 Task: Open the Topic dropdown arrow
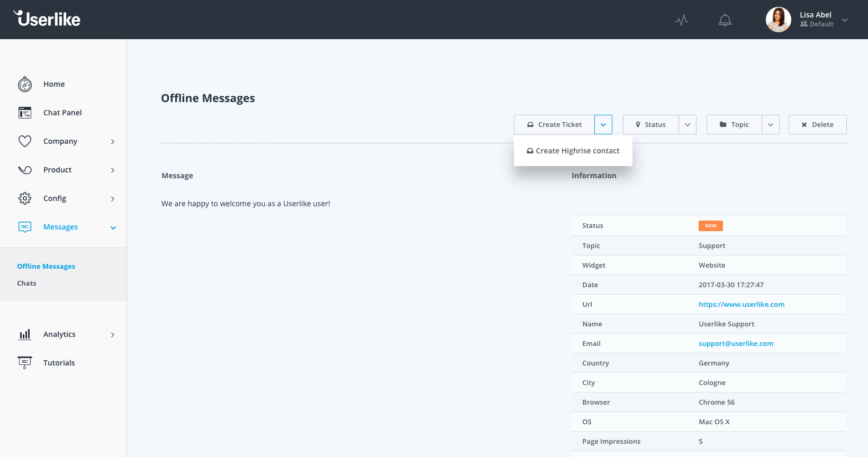(x=771, y=124)
